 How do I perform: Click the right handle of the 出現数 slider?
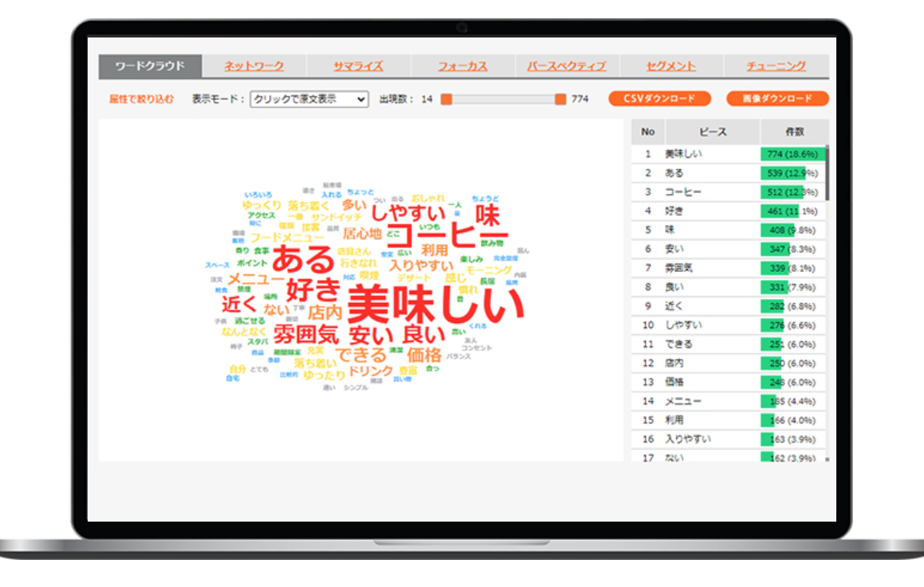[560, 99]
